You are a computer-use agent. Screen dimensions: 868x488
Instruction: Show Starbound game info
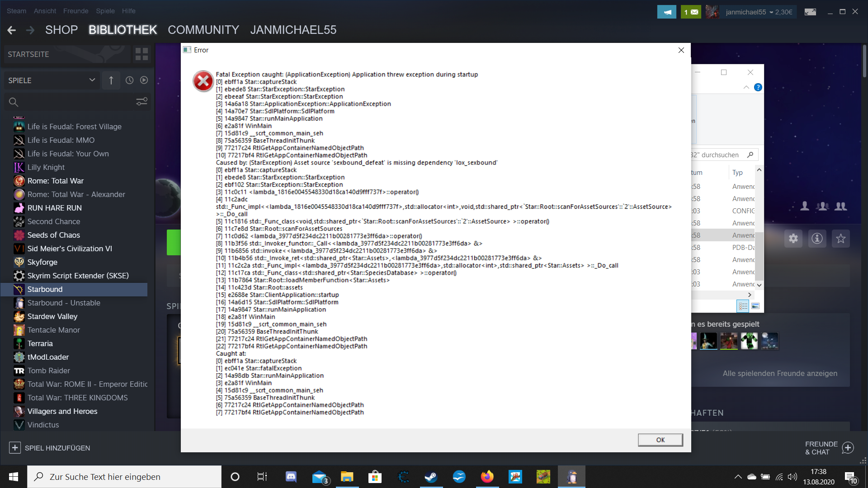pyautogui.click(x=817, y=239)
